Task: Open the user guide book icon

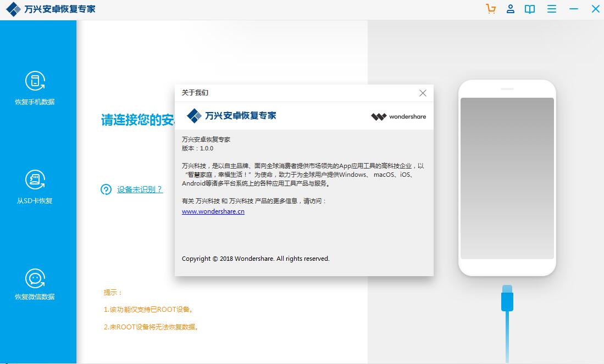Action: pos(530,9)
